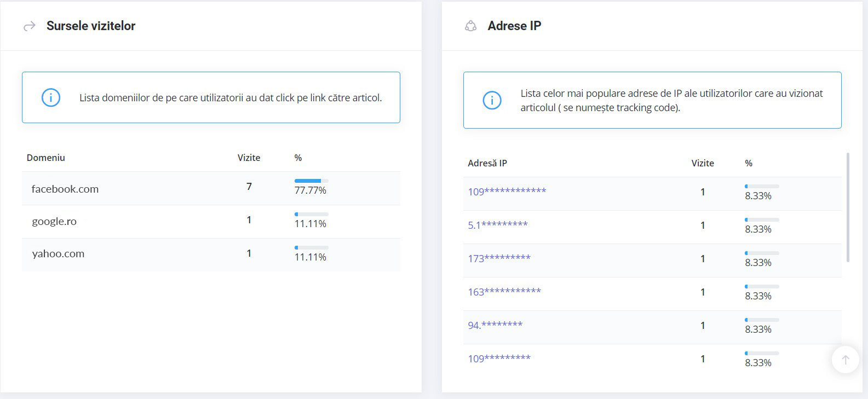Click the Domeniu column header
The image size is (868, 399).
click(x=46, y=158)
